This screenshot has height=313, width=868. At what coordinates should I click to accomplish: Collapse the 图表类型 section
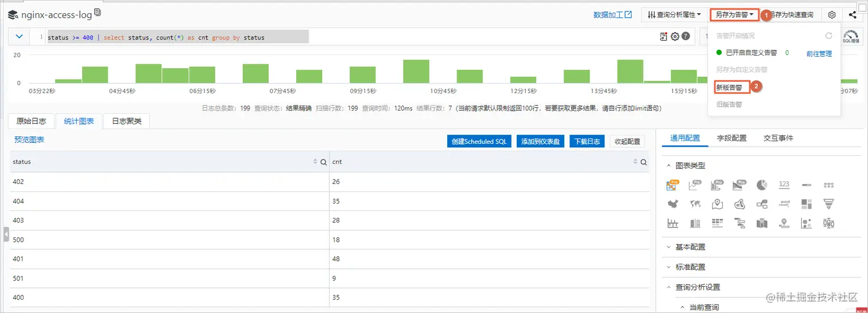pyautogui.click(x=669, y=166)
